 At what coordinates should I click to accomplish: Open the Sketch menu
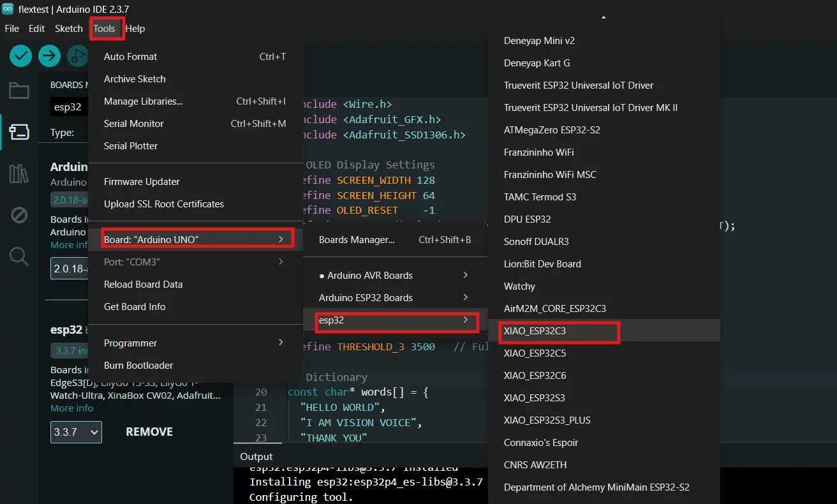69,29
